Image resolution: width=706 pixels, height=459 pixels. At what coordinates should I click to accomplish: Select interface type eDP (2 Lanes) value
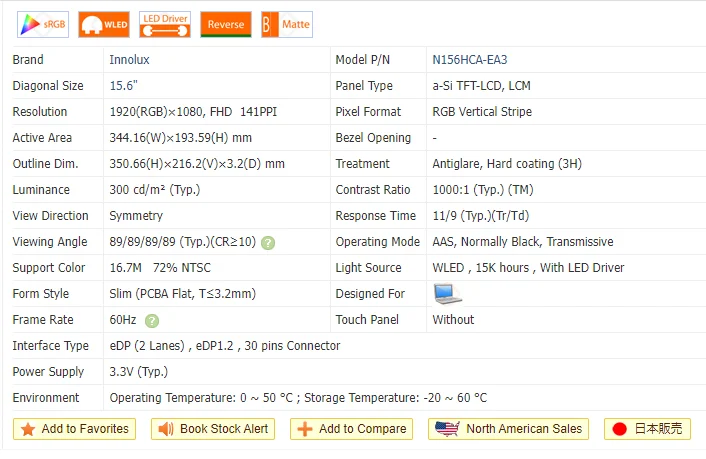(225, 346)
